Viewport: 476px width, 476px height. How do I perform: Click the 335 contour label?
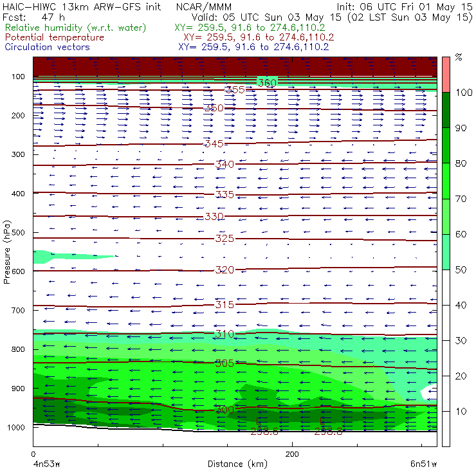coord(224,194)
